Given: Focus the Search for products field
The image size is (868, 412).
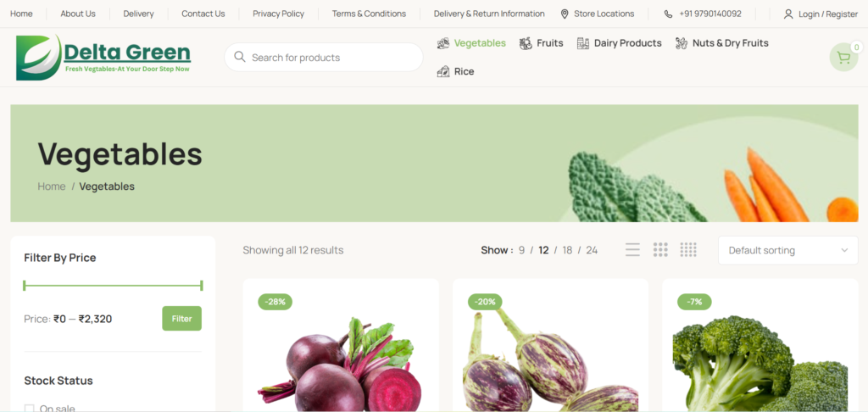Looking at the screenshot, I should click(324, 57).
